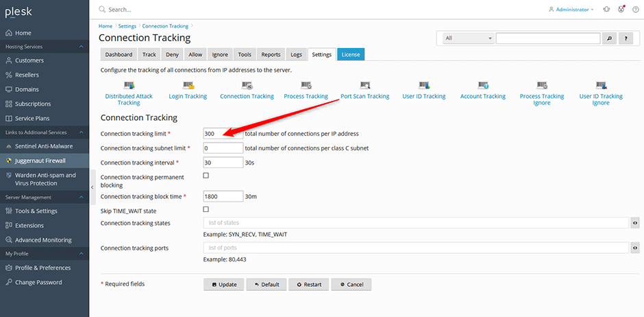
Task: Open the Process Tracking icon
Action: tap(306, 86)
